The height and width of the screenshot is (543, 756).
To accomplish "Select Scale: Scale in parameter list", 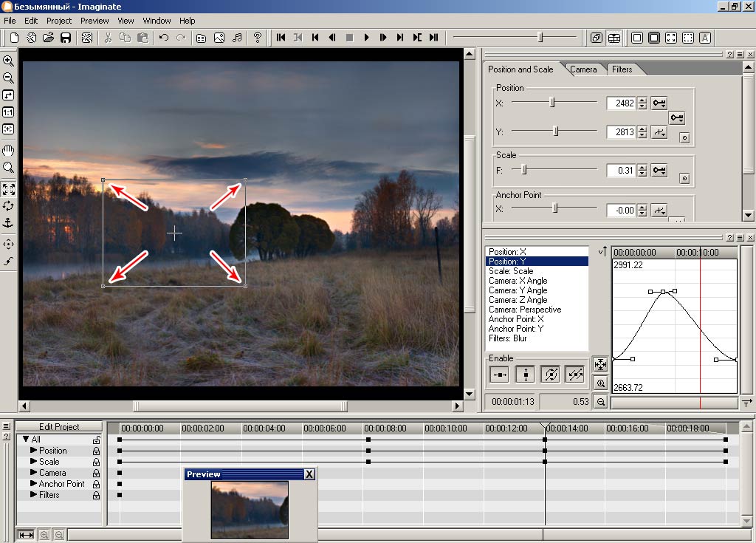I will tap(510, 271).
